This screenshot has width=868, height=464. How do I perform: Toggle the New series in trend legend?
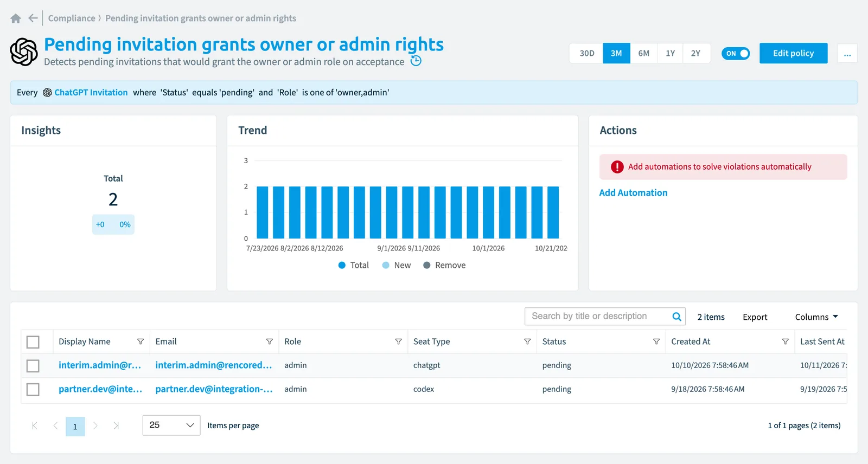click(x=397, y=265)
